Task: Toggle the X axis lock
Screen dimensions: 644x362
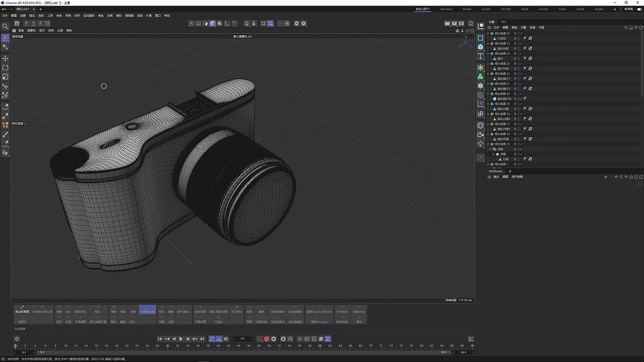Action: [x=26, y=23]
